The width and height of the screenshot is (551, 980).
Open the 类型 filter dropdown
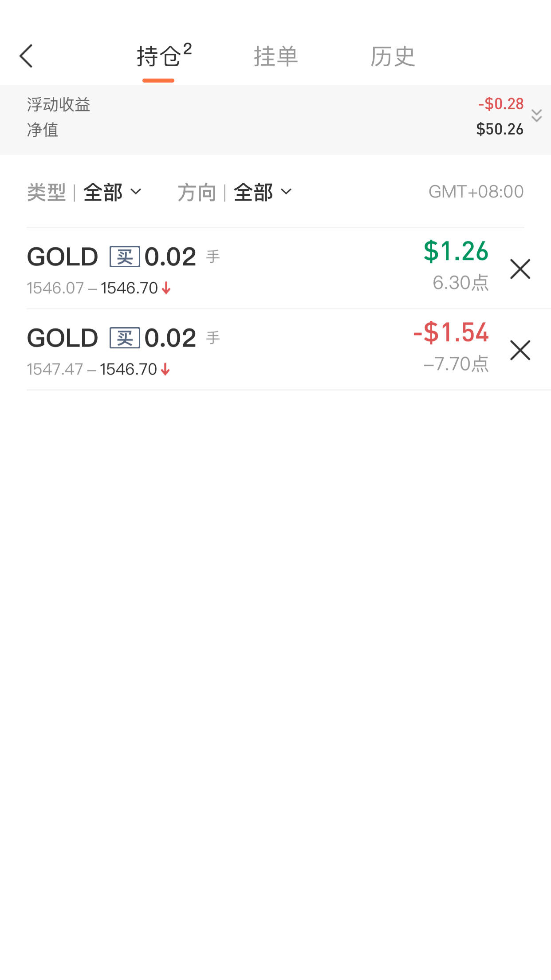click(x=111, y=192)
